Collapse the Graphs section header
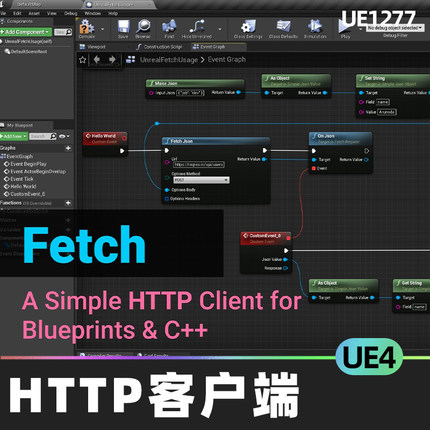 point(7,148)
